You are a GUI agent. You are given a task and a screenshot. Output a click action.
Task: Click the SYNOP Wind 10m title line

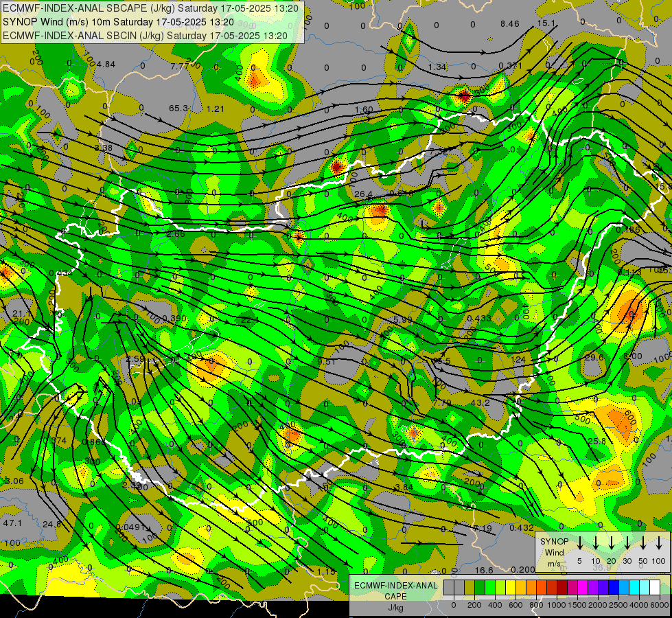[x=118, y=22]
